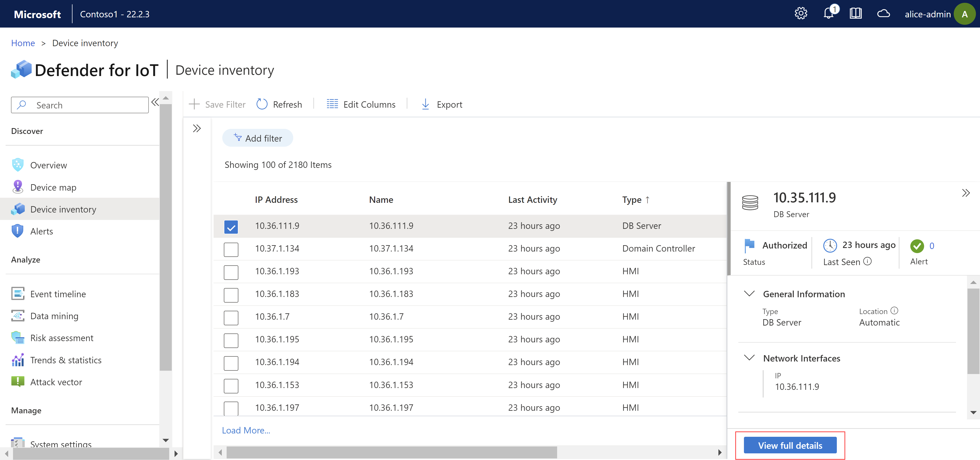980x460 pixels.
Task: Select the 10.36.1.7 device checkbox
Action: 231,317
